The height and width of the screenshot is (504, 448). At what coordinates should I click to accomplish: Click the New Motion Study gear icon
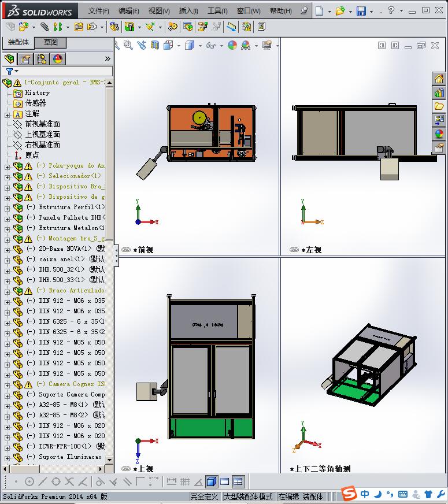click(173, 27)
